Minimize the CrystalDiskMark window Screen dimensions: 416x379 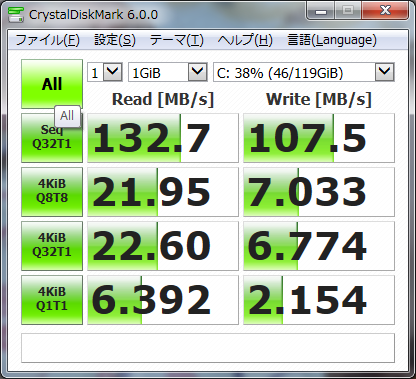tap(321, 12)
